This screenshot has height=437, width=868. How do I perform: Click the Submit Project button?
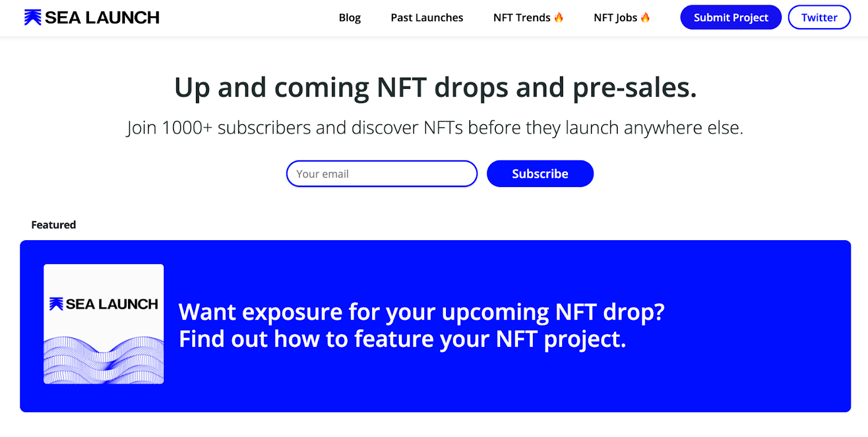coord(731,17)
